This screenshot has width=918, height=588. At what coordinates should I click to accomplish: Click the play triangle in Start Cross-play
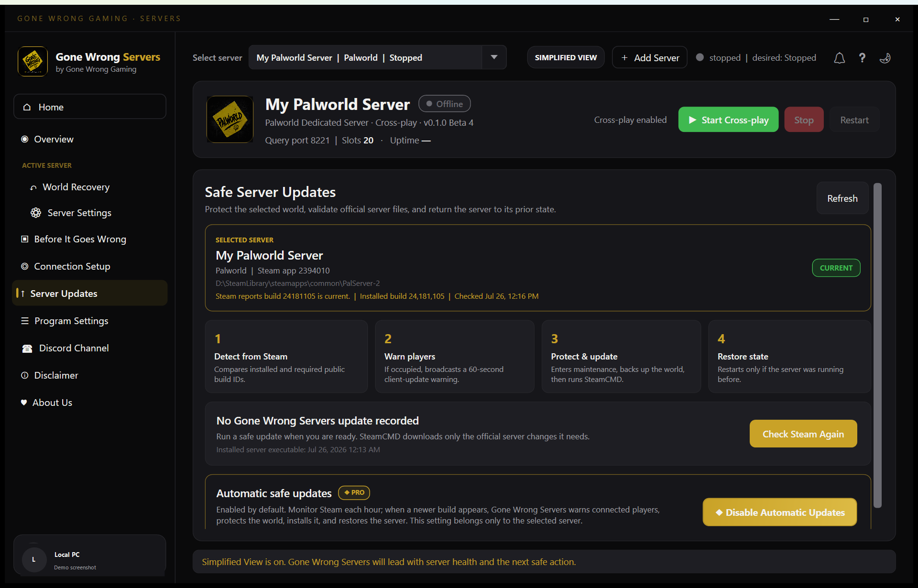coord(692,120)
